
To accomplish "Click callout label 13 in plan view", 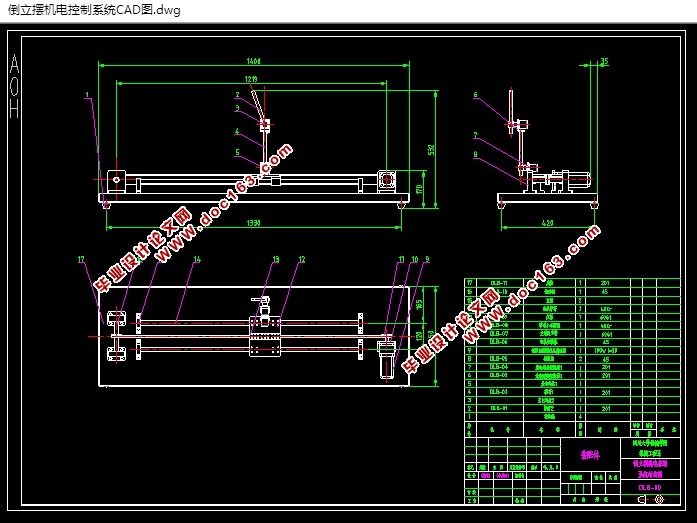I will point(276,259).
